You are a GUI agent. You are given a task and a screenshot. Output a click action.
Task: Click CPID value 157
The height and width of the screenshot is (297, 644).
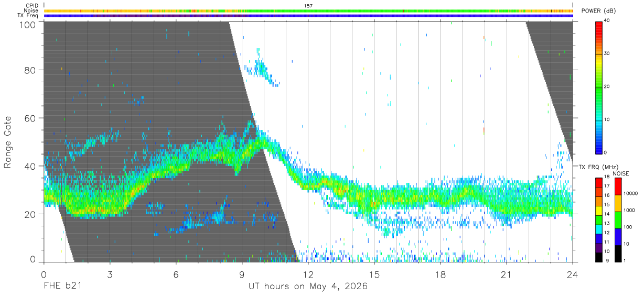[x=308, y=6]
